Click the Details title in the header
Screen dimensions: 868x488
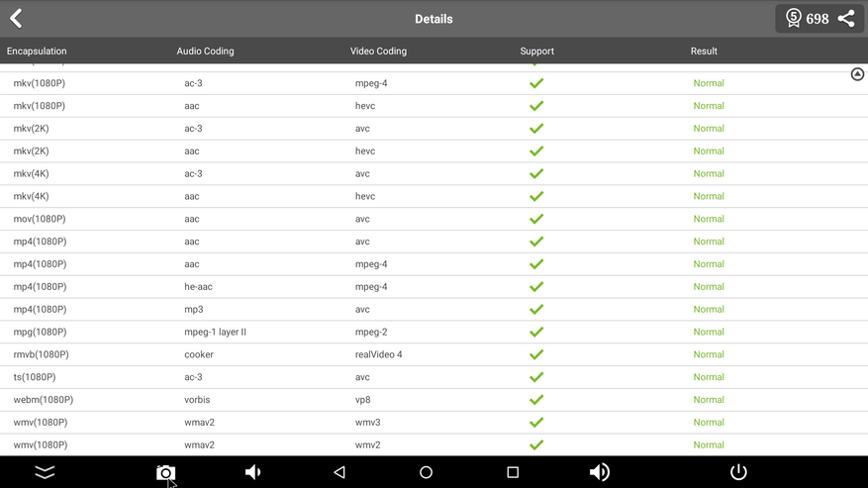[434, 19]
